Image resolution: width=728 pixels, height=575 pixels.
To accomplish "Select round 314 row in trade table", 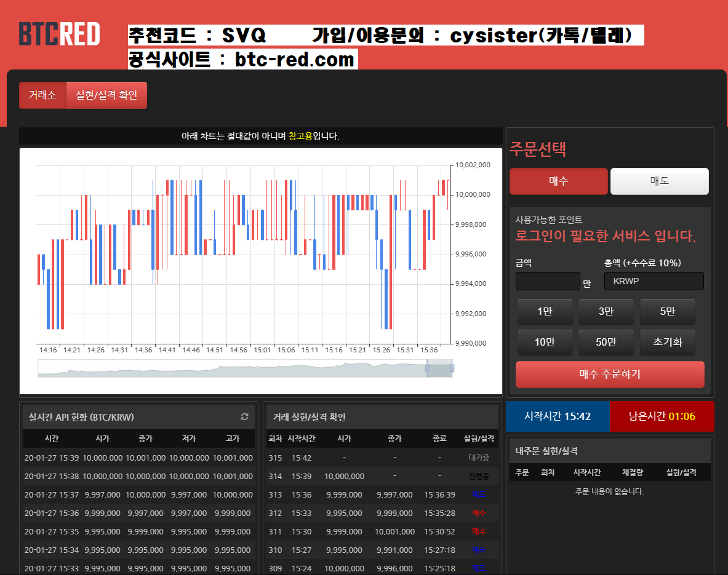I will pyautogui.click(x=382, y=476).
